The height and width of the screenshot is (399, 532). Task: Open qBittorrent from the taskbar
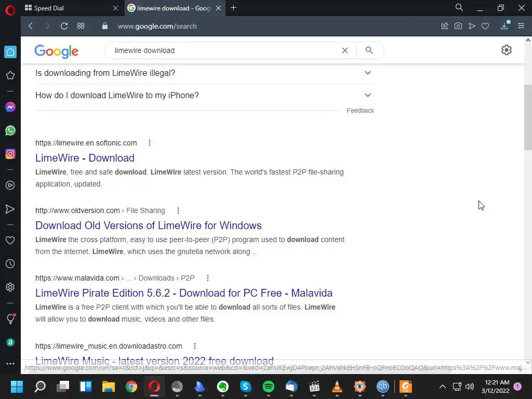[383, 387]
